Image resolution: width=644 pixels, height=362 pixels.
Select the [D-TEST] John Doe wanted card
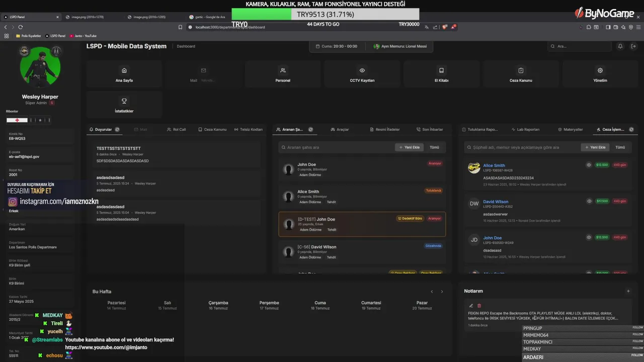[362, 224]
